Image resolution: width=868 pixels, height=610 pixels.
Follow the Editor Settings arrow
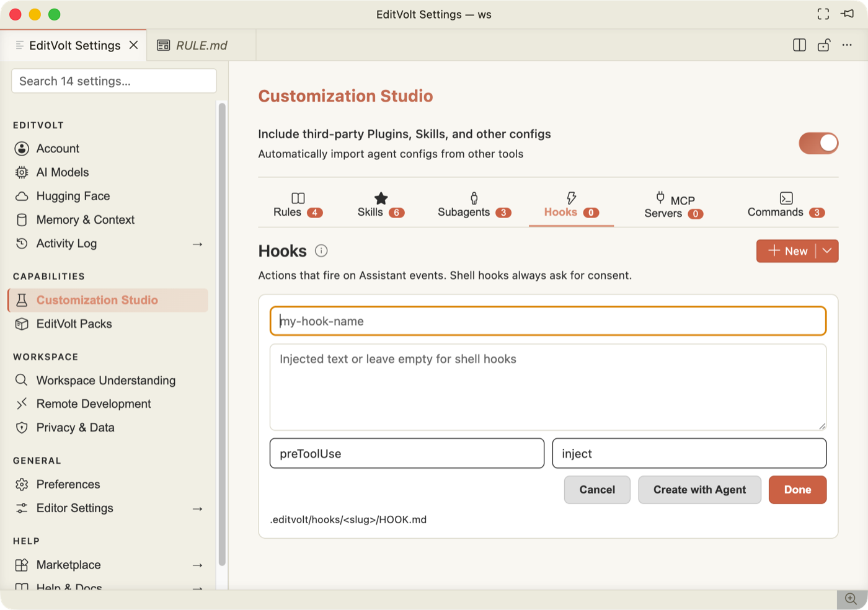tap(198, 509)
